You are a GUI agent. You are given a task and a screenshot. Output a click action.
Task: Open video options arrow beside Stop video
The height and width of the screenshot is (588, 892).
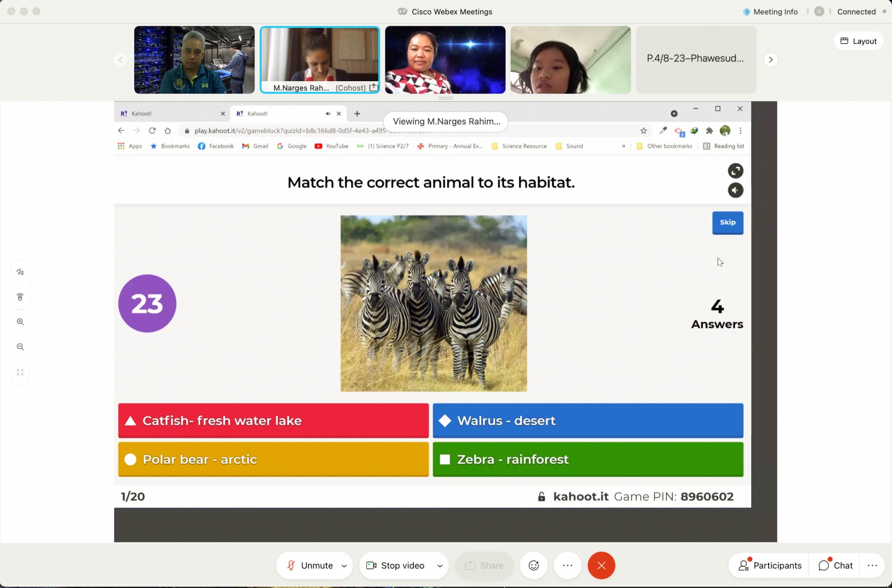[x=440, y=565]
